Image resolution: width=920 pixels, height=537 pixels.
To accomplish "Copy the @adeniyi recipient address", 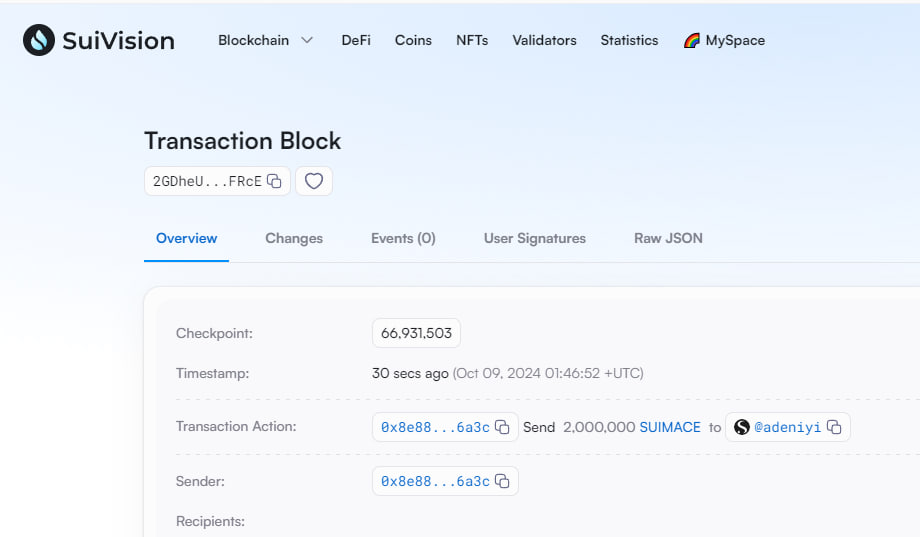I will 834,427.
